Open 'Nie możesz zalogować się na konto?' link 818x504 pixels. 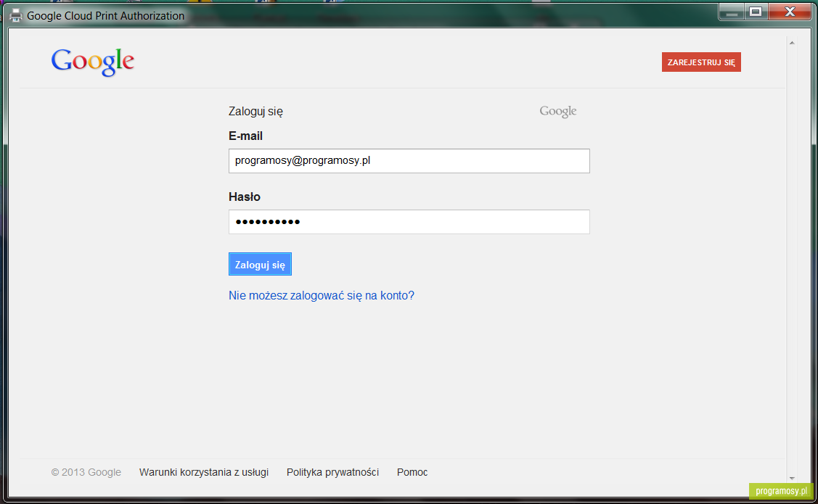pos(322,296)
